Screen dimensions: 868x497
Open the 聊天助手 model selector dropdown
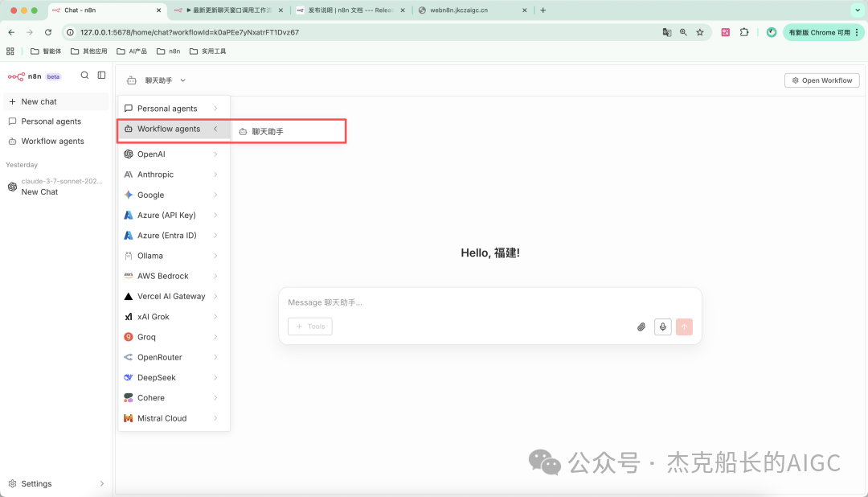tap(156, 80)
